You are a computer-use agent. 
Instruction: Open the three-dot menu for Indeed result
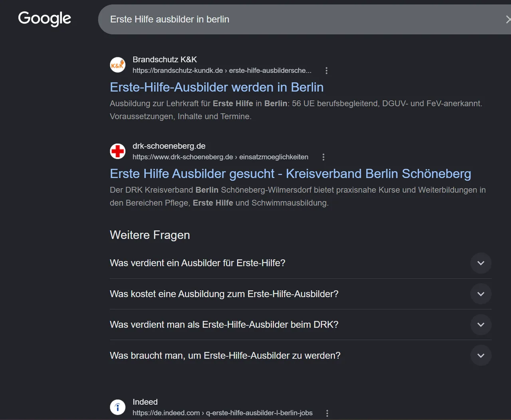pos(327,413)
